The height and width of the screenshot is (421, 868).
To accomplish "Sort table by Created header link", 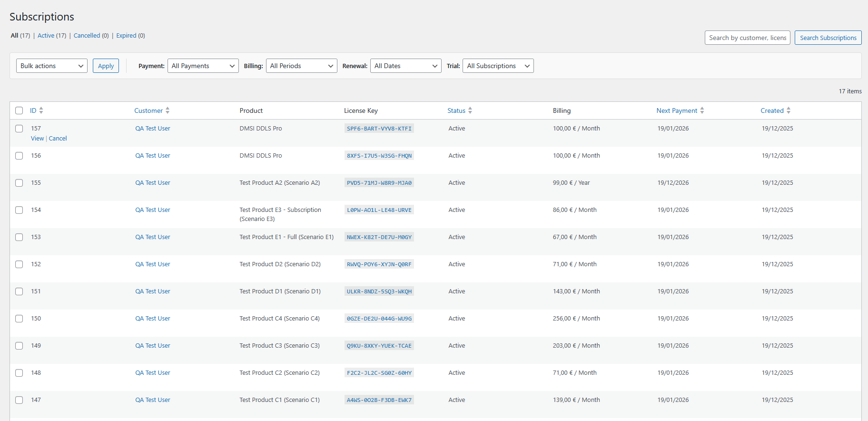I will coord(772,110).
